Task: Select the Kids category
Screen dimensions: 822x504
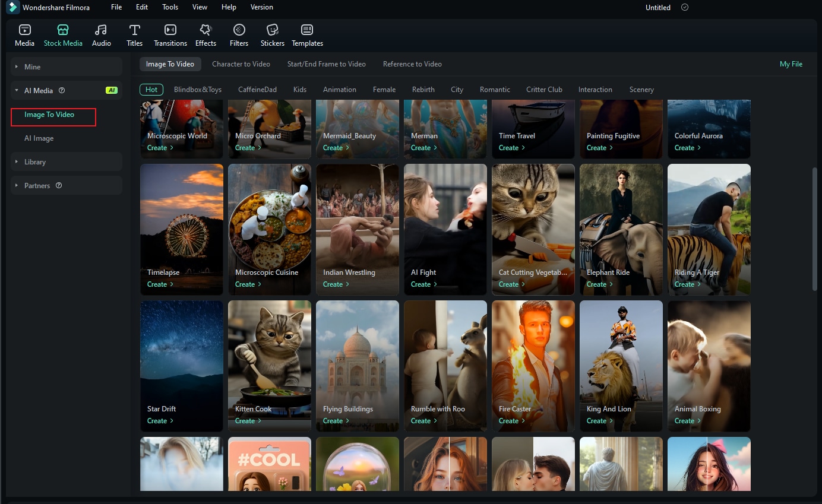Action: coord(300,90)
